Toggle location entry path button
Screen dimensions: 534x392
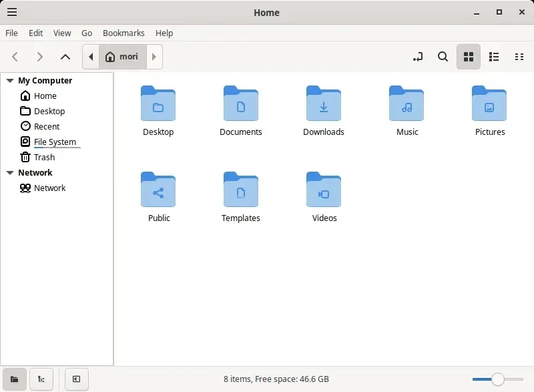(x=418, y=57)
